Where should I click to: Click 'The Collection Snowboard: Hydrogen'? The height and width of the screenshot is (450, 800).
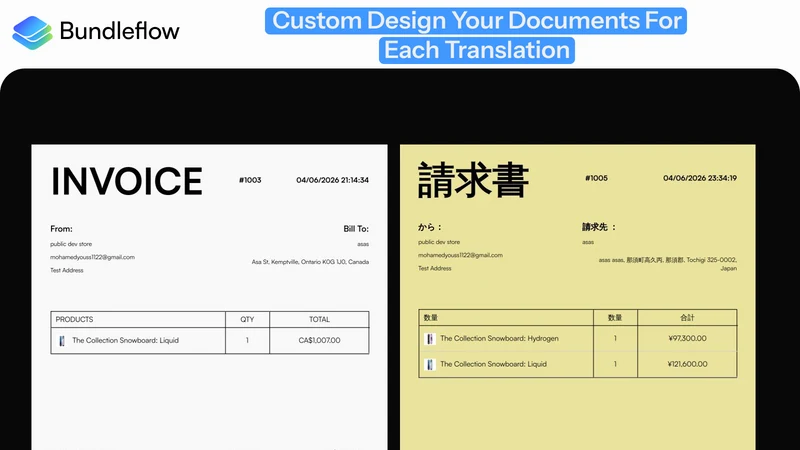pyautogui.click(x=499, y=338)
